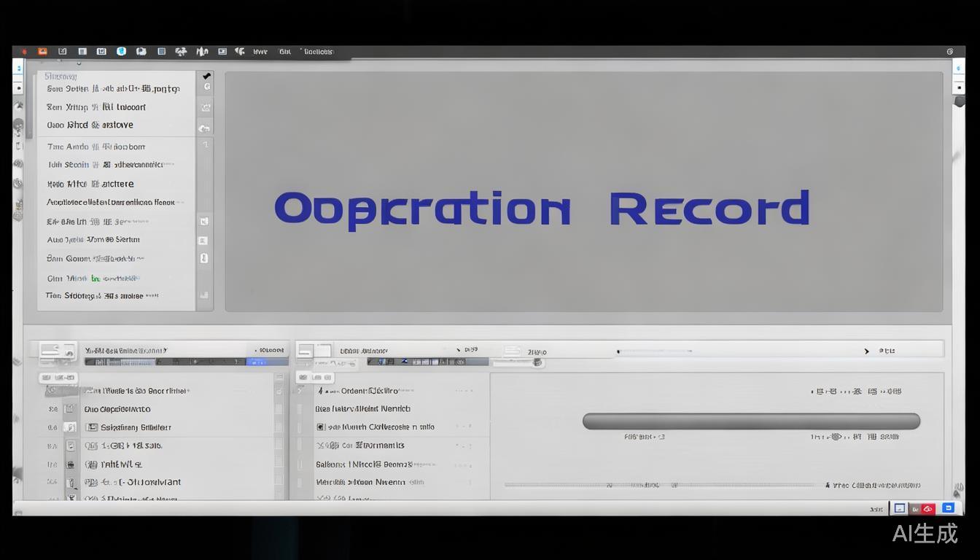Click the black checkmark icon beside the list
980x560 pixels.
pos(206,76)
